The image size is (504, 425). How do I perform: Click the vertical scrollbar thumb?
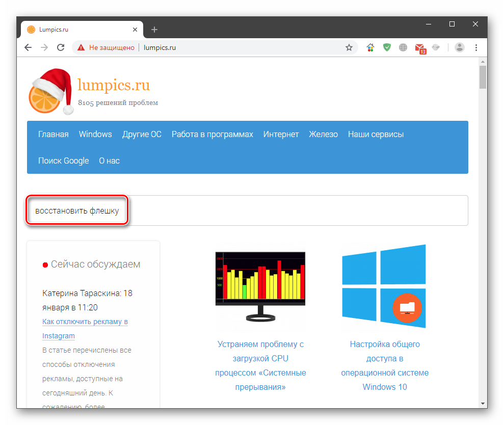point(483,77)
